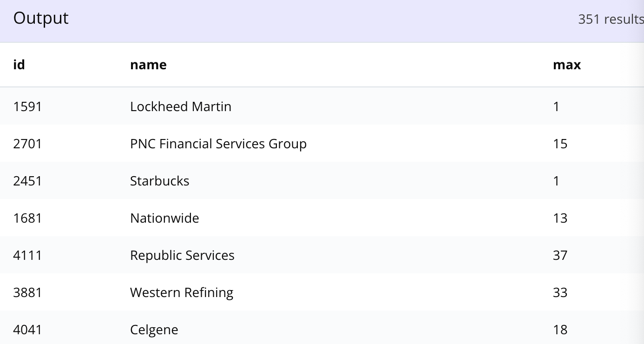Select id cell 4111
The width and height of the screenshot is (644, 344).
pos(28,255)
